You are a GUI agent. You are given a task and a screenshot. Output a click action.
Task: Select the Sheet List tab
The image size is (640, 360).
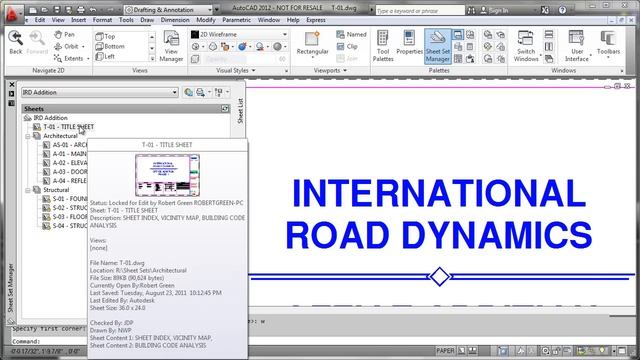tap(240, 111)
